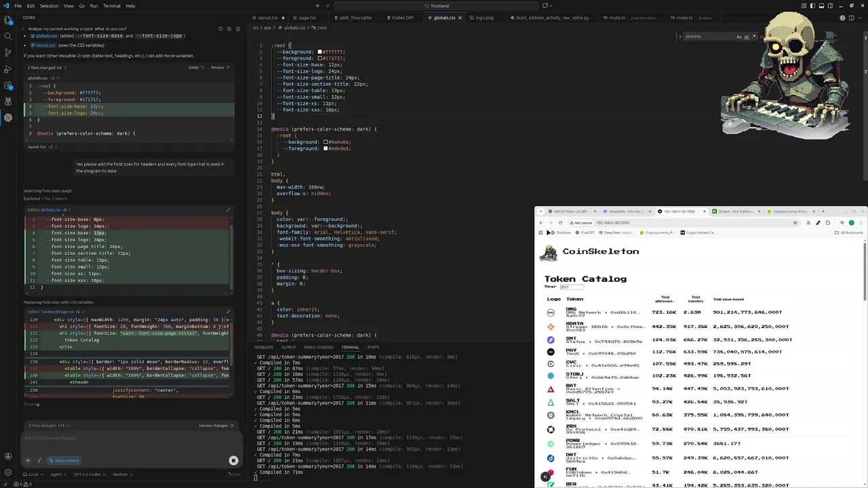Open the globals.css link in Codex message
This screenshot has width=868, height=488.
(44, 35)
